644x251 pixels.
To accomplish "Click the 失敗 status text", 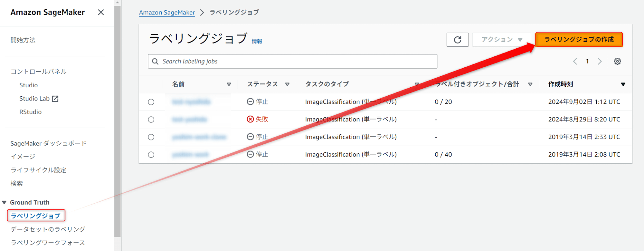I will click(262, 119).
